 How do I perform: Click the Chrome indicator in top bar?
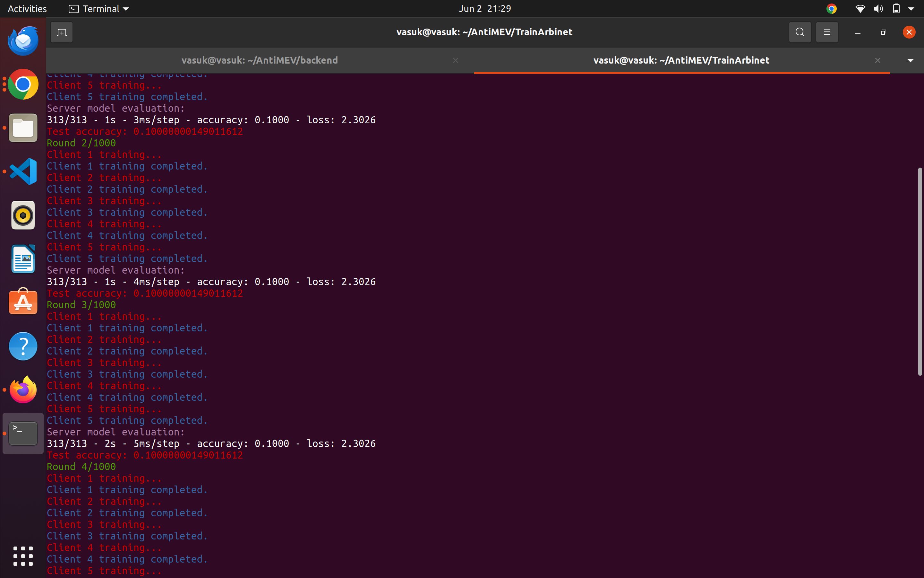coord(831,8)
